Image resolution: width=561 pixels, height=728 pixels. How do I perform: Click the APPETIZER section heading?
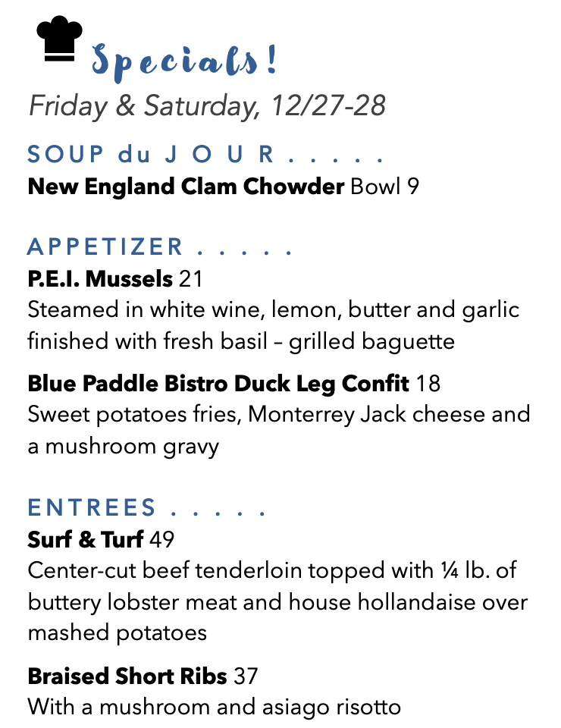pyautogui.click(x=160, y=247)
